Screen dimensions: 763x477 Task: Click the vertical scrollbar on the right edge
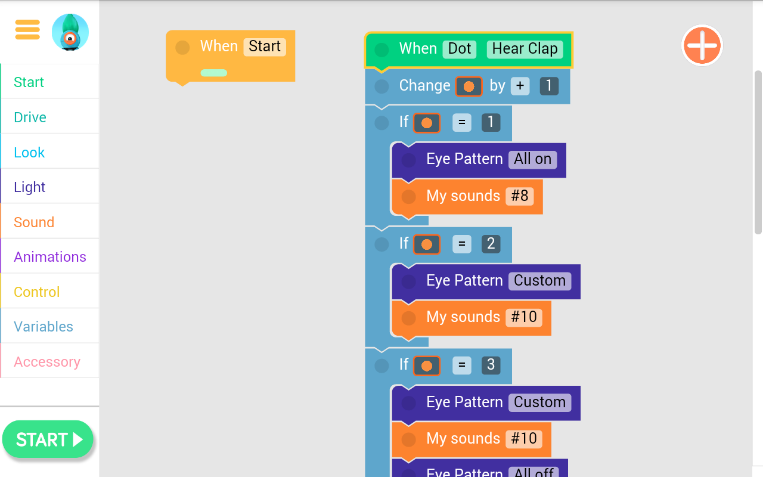(758, 152)
